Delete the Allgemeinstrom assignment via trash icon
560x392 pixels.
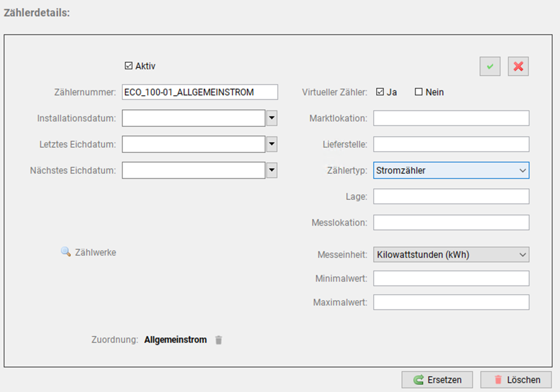[219, 340]
